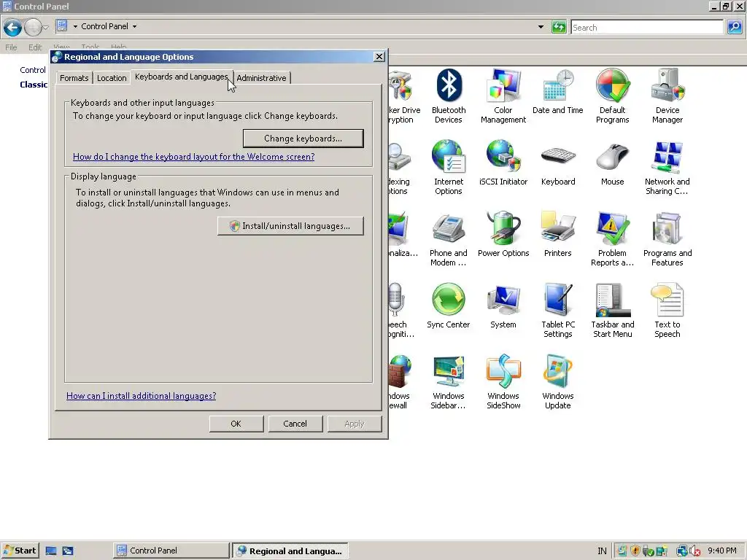Click the volume muted tray icon
The image size is (747, 560).
[694, 551]
